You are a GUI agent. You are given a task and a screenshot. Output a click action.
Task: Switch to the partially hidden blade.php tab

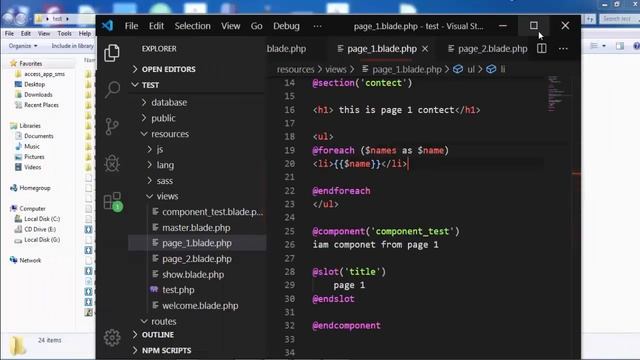click(x=286, y=49)
